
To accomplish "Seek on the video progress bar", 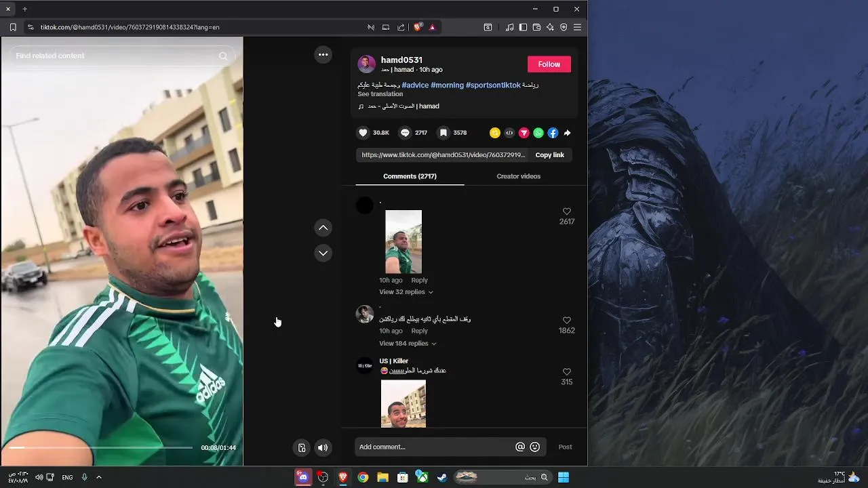I will [100, 448].
